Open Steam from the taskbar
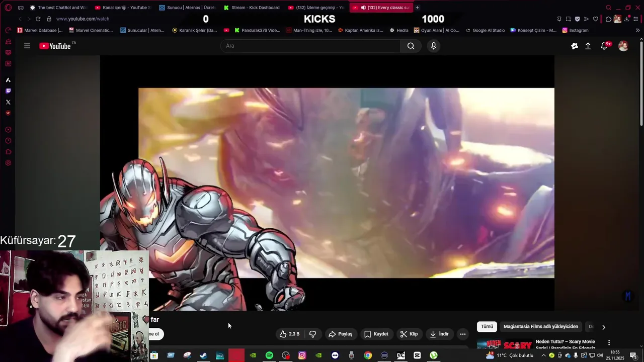Viewport: 644px width, 362px height. (x=203, y=355)
